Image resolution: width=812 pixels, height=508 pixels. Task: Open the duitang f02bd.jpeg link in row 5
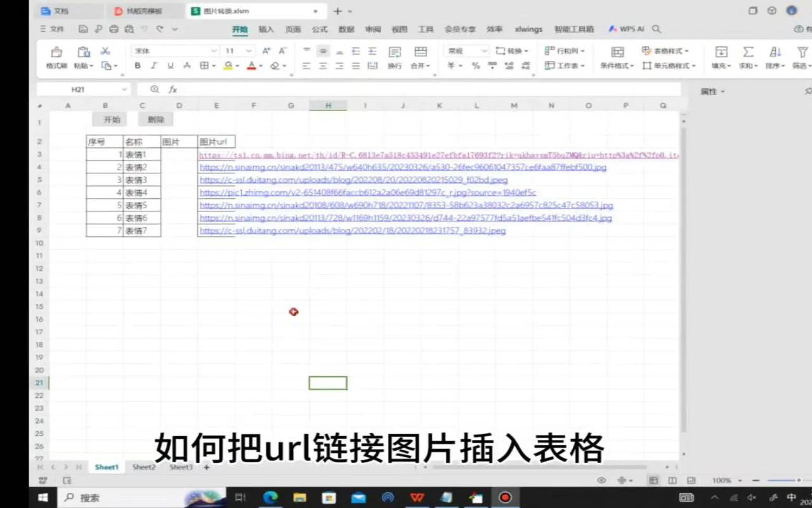tap(353, 180)
